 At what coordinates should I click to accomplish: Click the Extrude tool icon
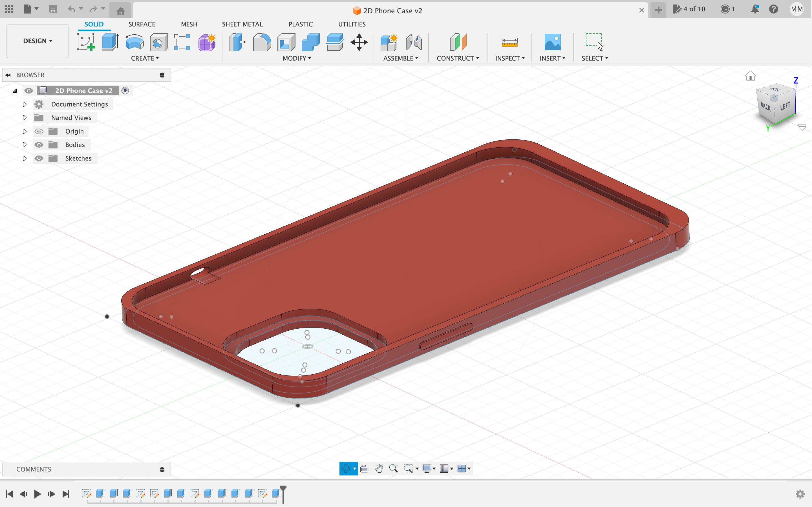pos(110,42)
